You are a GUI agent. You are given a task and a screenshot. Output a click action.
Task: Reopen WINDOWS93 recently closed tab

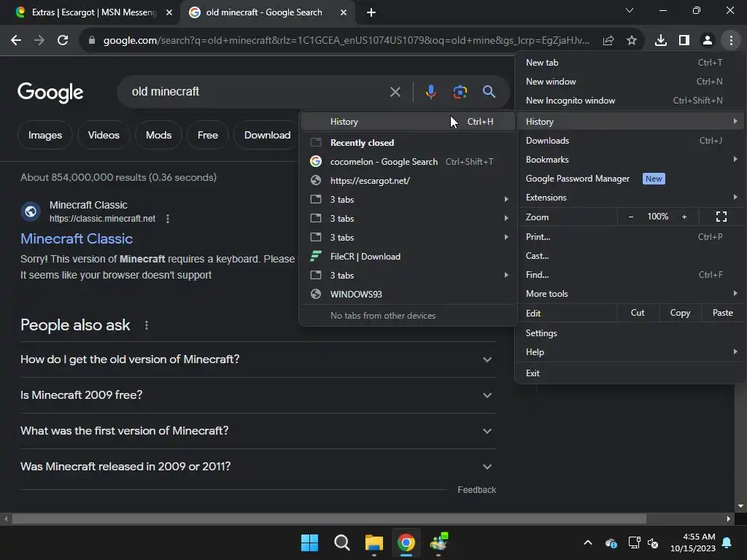[409, 295]
